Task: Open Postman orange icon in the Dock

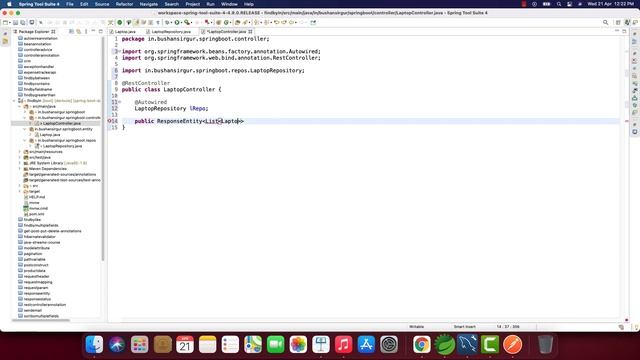Action: [x=513, y=344]
